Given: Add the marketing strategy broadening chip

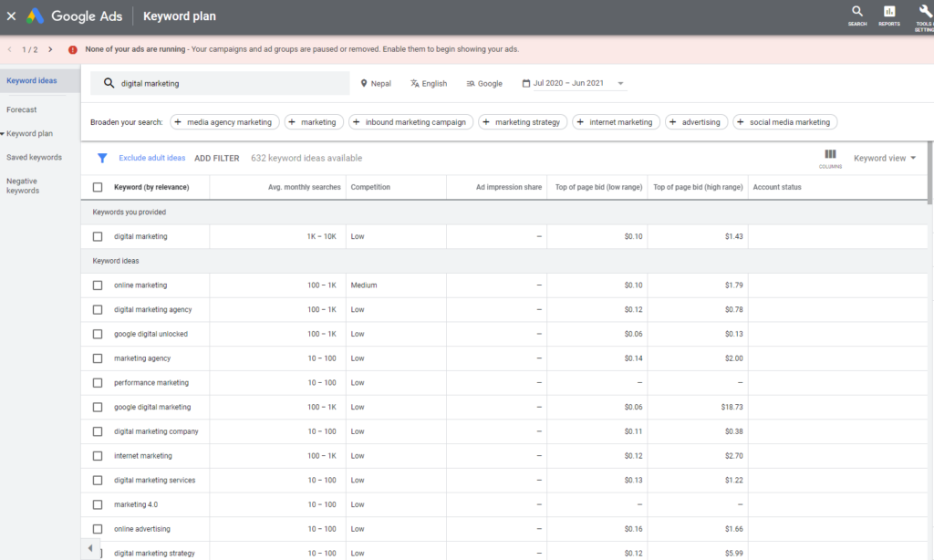Looking at the screenshot, I should 523,121.
